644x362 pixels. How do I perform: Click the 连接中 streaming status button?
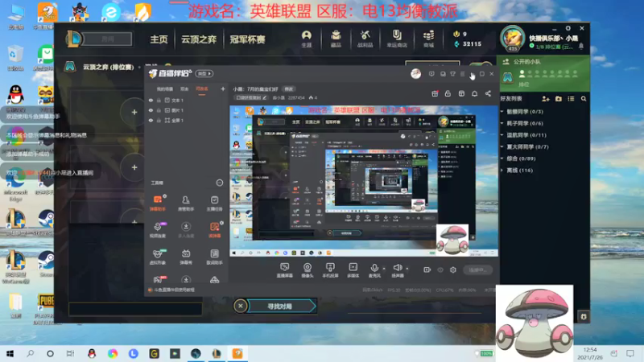477,269
